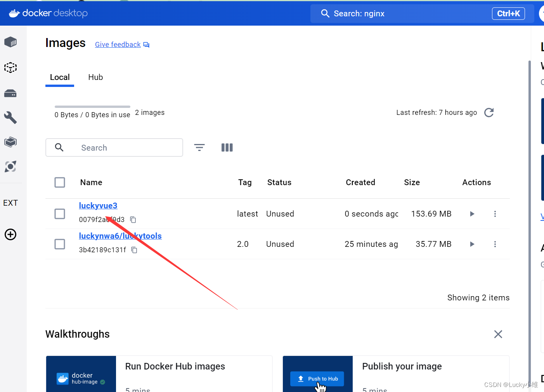The height and width of the screenshot is (392, 544).
Task: Focus the images Search input field
Action: click(x=114, y=147)
